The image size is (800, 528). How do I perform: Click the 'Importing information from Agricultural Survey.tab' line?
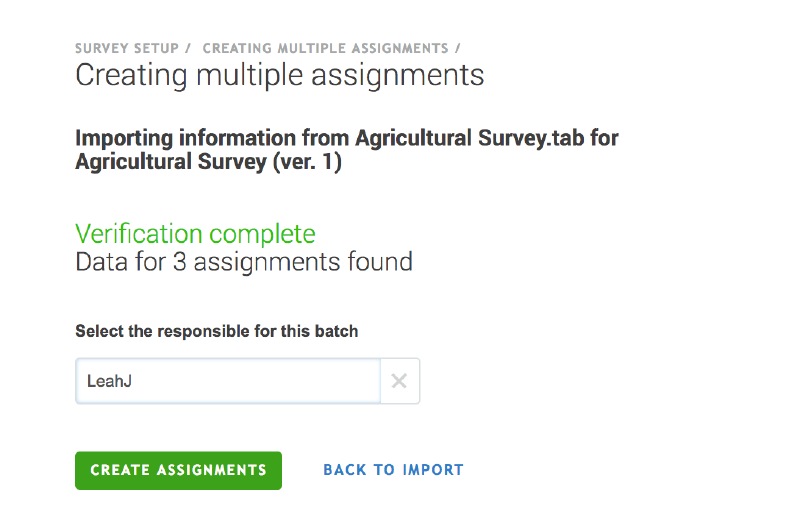346,137
